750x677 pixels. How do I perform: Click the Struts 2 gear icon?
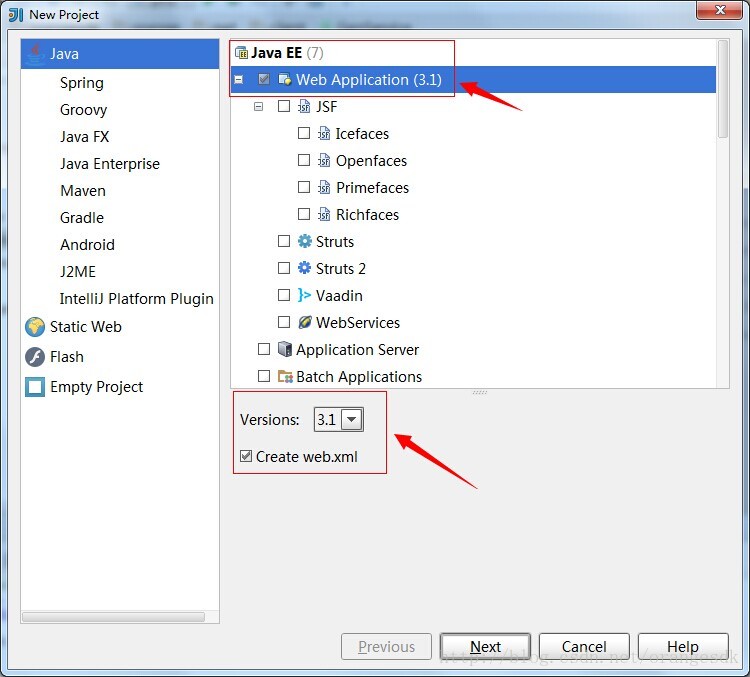[305, 268]
